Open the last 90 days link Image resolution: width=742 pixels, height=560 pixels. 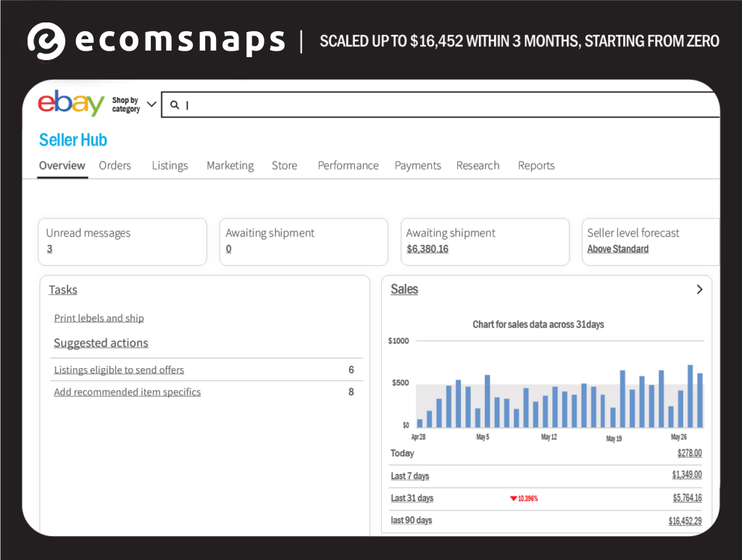coord(412,520)
